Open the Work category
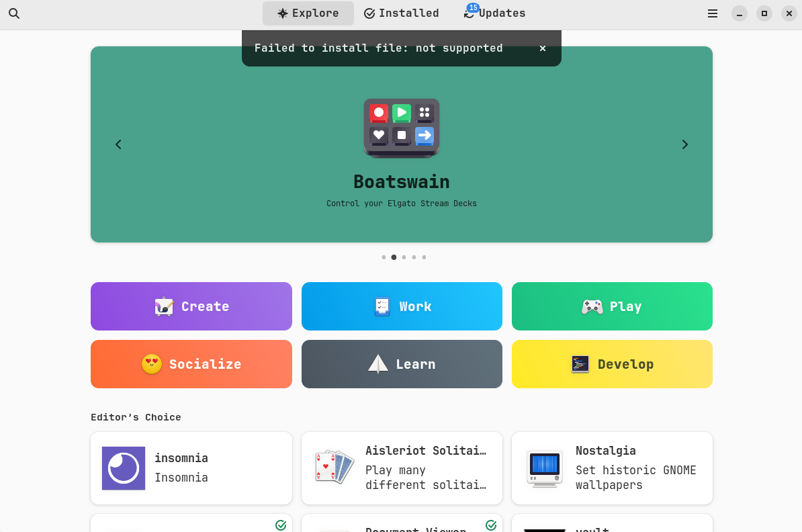 tap(402, 306)
